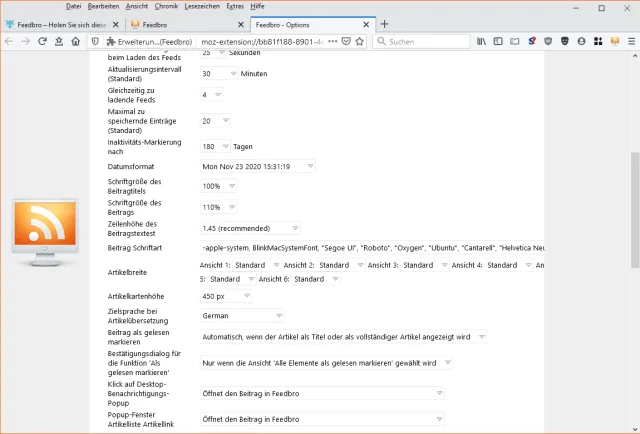The image size is (640, 434).
Task: Open the Popup-Fenster Artikelliste Artikellink dropdown
Action: point(322,419)
